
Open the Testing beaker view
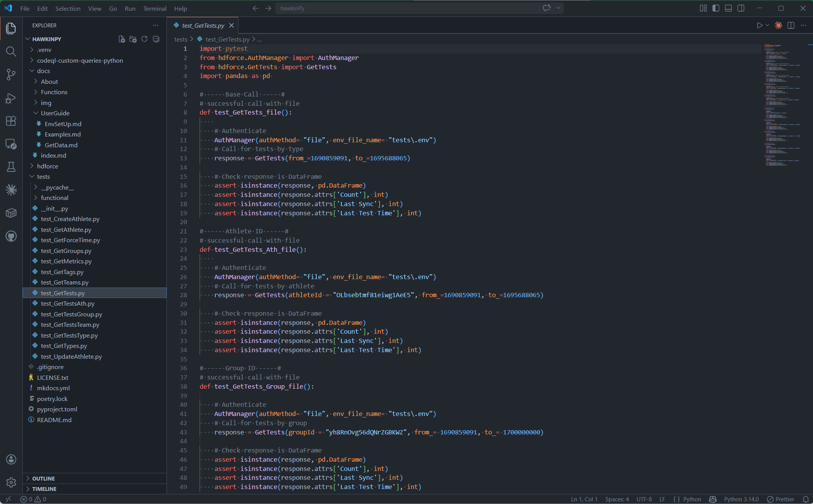pos(11,167)
